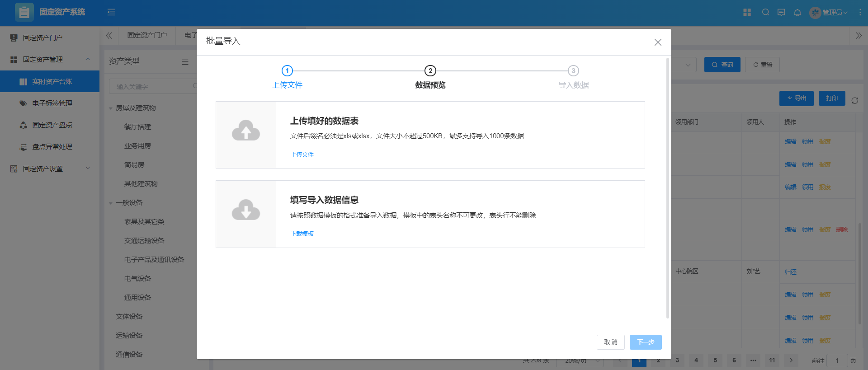Open 电子标签管理 in sidebar
Viewport: 868px width, 370px height.
point(52,103)
